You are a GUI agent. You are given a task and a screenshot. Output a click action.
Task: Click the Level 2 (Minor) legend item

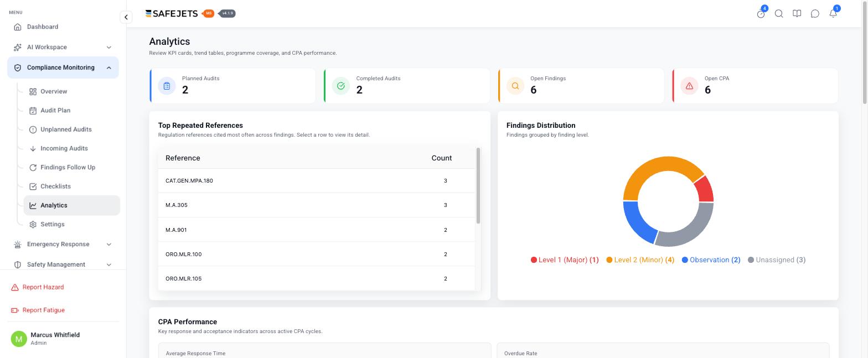[x=640, y=260]
